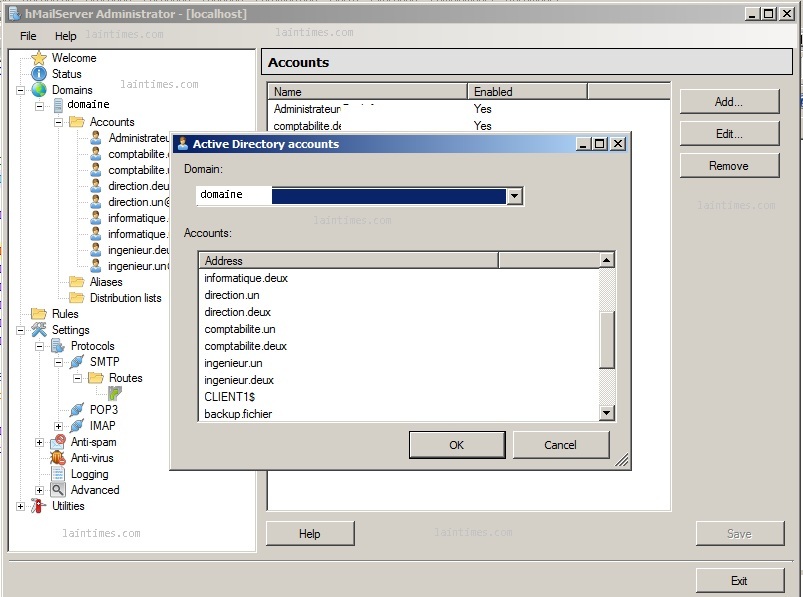Click the address list scrollbar thumb
Screen dimensions: 803x597
point(607,339)
